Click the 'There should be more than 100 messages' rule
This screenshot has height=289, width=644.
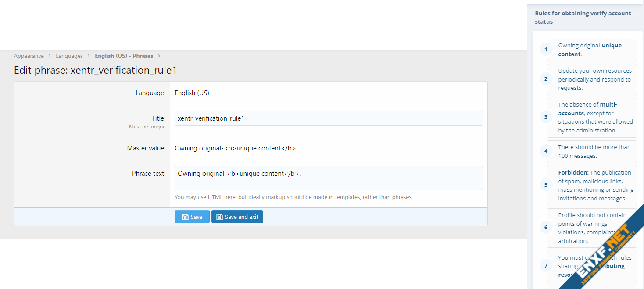tap(591, 151)
